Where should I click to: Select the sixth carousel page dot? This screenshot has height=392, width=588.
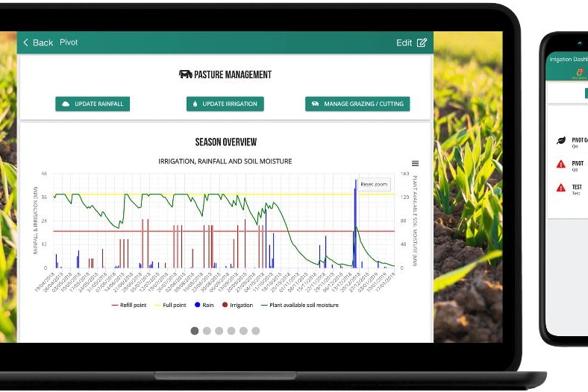(256, 331)
